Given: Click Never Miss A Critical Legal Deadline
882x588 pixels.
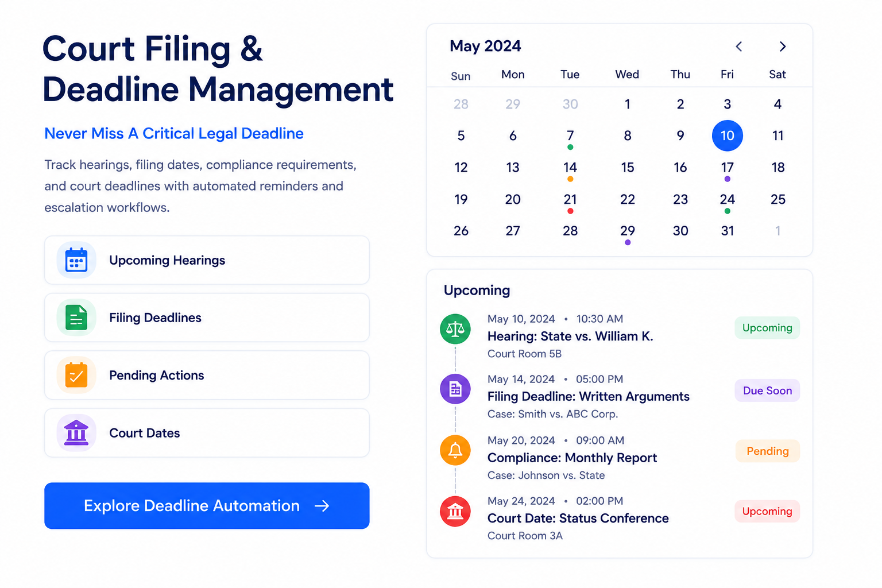Looking at the screenshot, I should [174, 134].
